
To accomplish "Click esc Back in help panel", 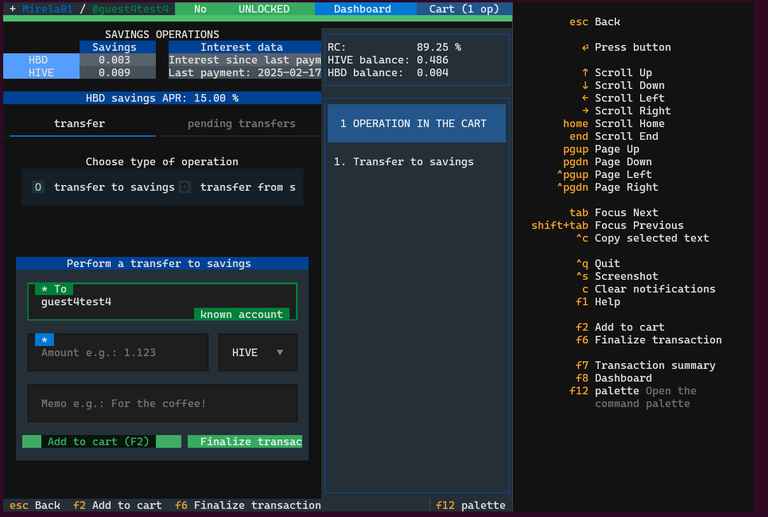I will pos(595,22).
